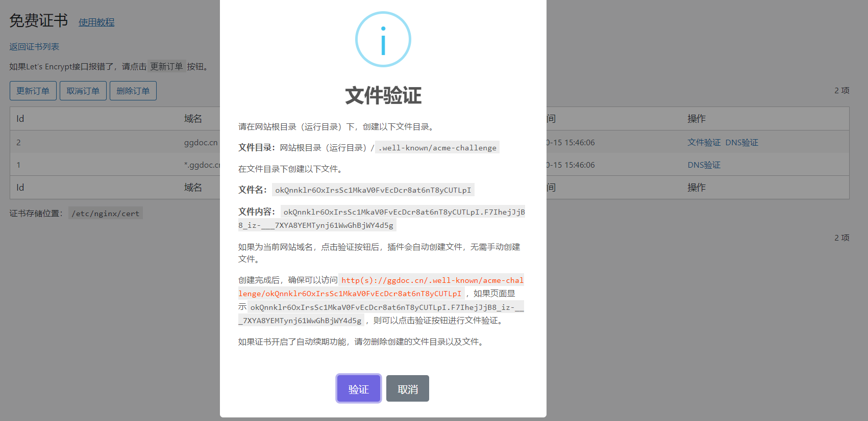The width and height of the screenshot is (868, 421).
Task: Click the /etc/nginx/cert storage path
Action: 106,214
